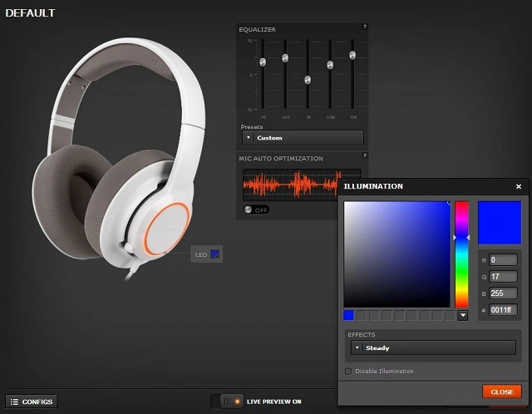The width and height of the screenshot is (532, 414).
Task: Toggle the Mic Auto Optimization OFF switch
Action: point(256,209)
